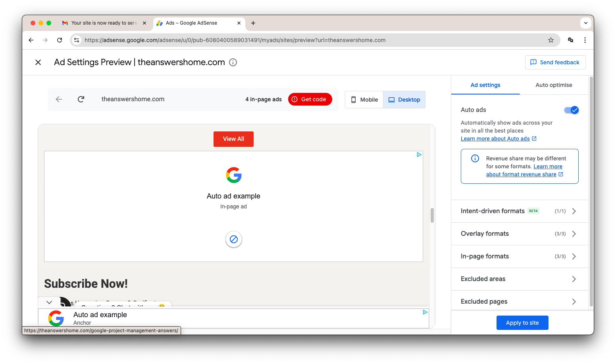
Task: Click the browser forward arrow
Action: [45, 40]
